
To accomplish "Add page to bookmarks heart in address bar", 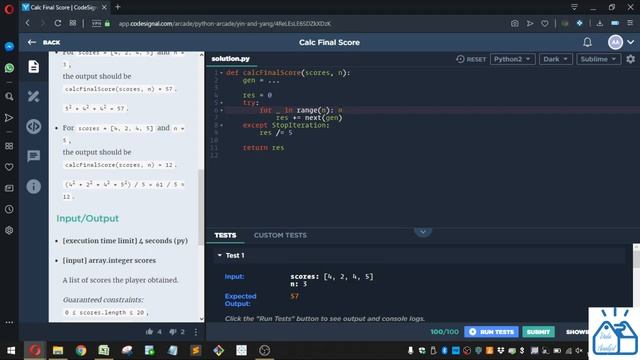I will [545, 23].
